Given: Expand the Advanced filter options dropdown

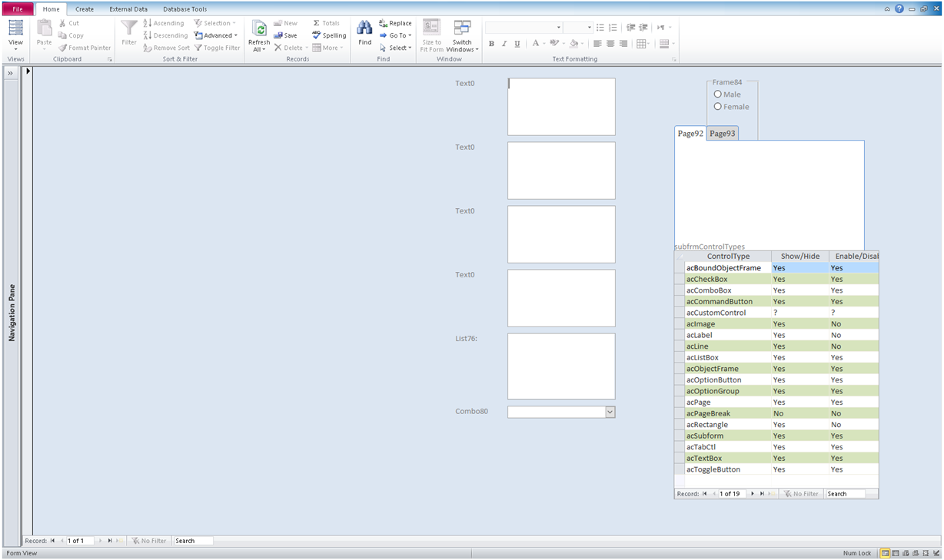Looking at the screenshot, I should [216, 35].
